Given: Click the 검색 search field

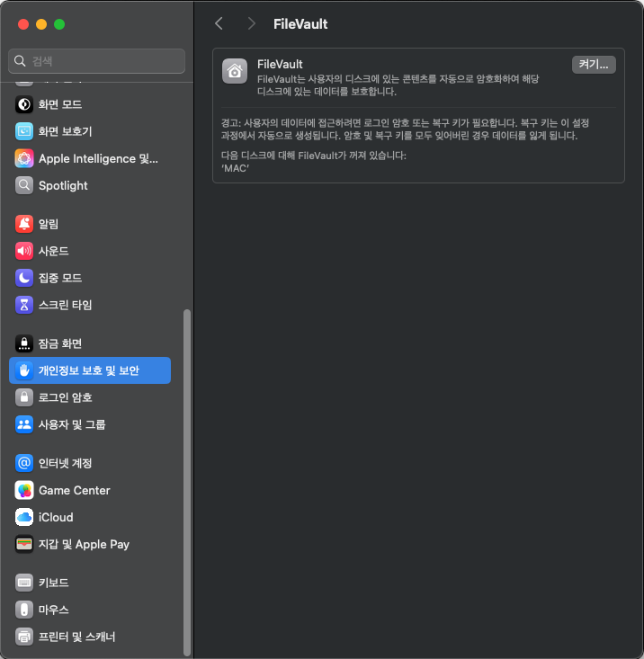Looking at the screenshot, I should pyautogui.click(x=97, y=61).
